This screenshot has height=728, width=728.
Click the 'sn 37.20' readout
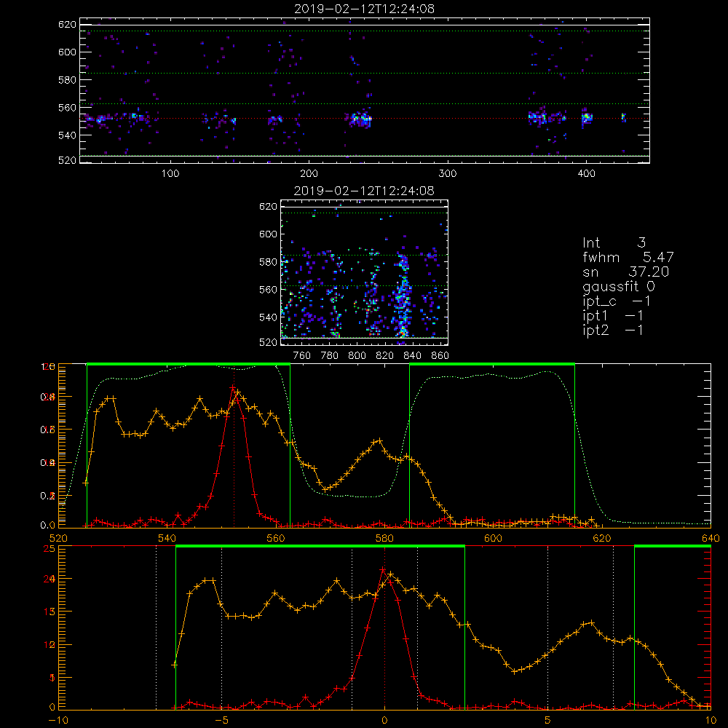(625, 272)
